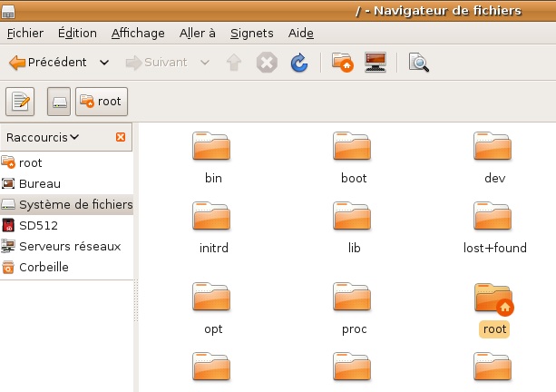
Task: Expand the Suivant history dropdown arrow
Action: coord(204,63)
